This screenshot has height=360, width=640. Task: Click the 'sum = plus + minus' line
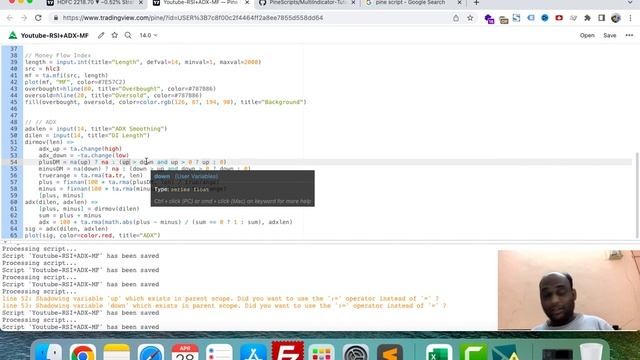click(x=70, y=215)
